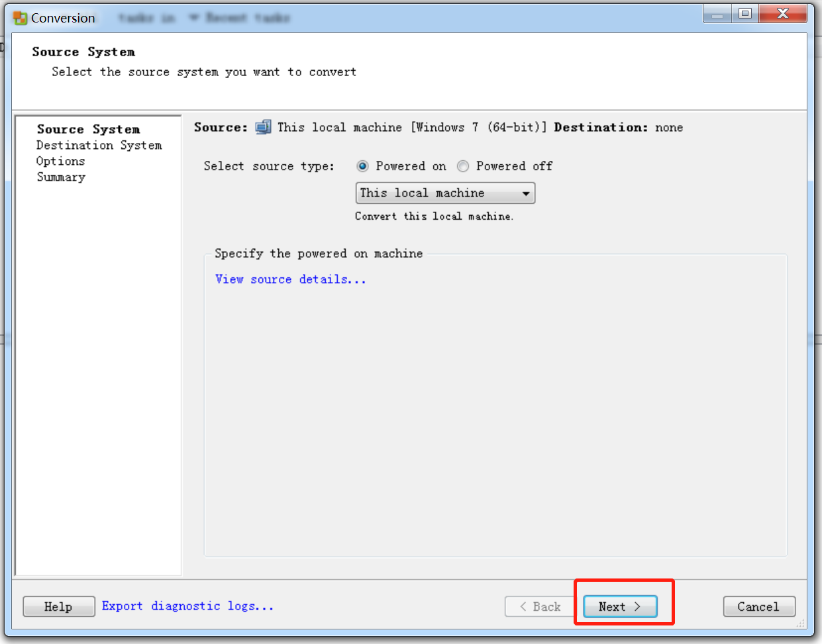Click the 'Select source type:' label
This screenshot has height=644, width=822.
[269, 166]
